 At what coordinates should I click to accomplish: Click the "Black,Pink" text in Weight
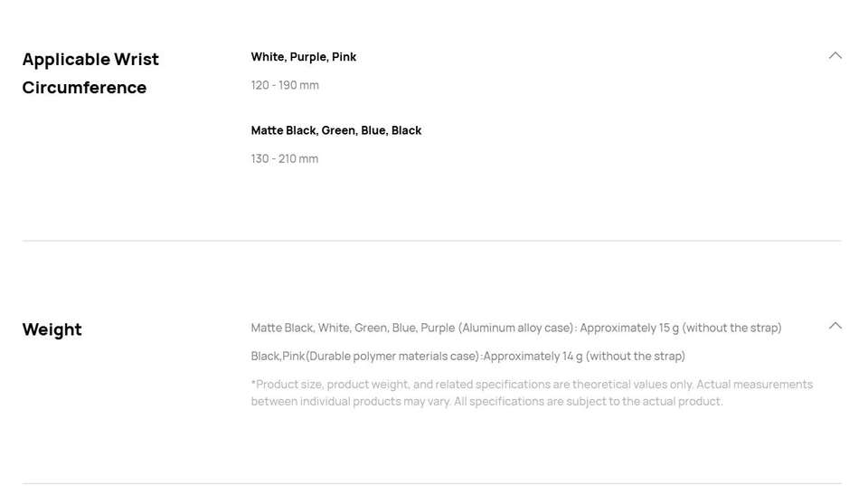278,356
